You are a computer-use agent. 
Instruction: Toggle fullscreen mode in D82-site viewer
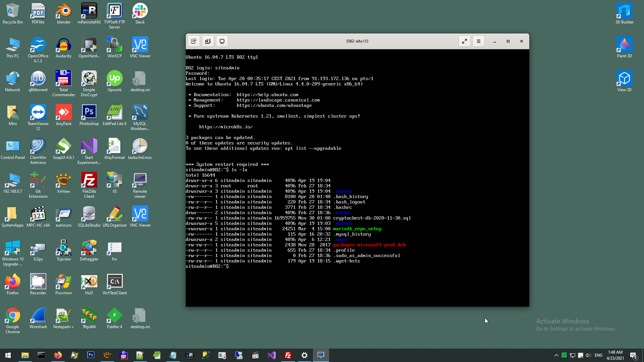464,41
